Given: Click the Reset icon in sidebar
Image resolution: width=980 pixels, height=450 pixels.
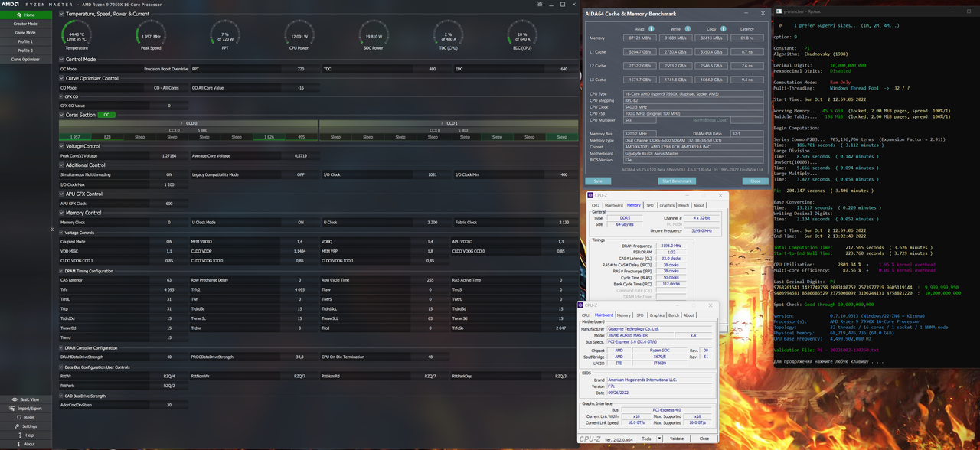Looking at the screenshot, I should (x=19, y=418).
